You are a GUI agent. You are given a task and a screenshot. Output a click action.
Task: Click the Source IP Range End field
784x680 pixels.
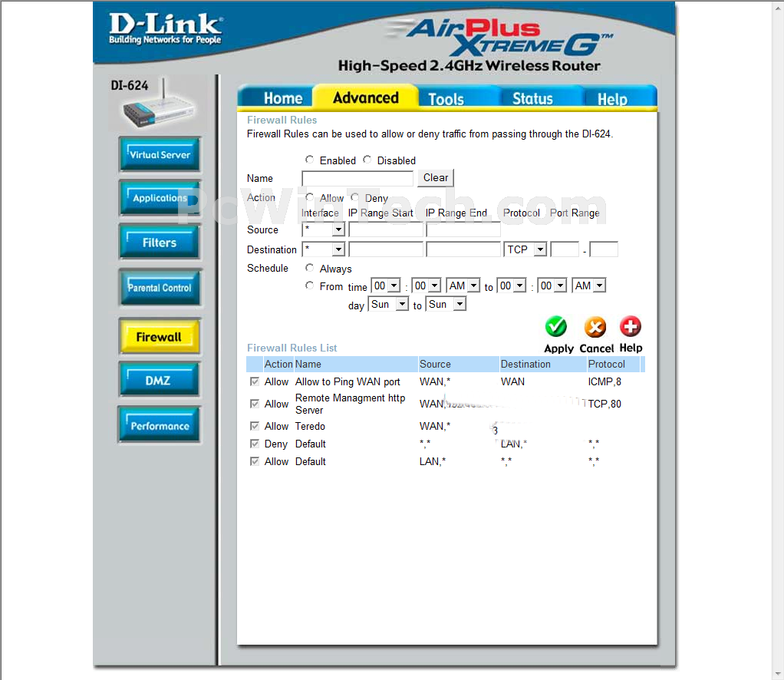463,229
